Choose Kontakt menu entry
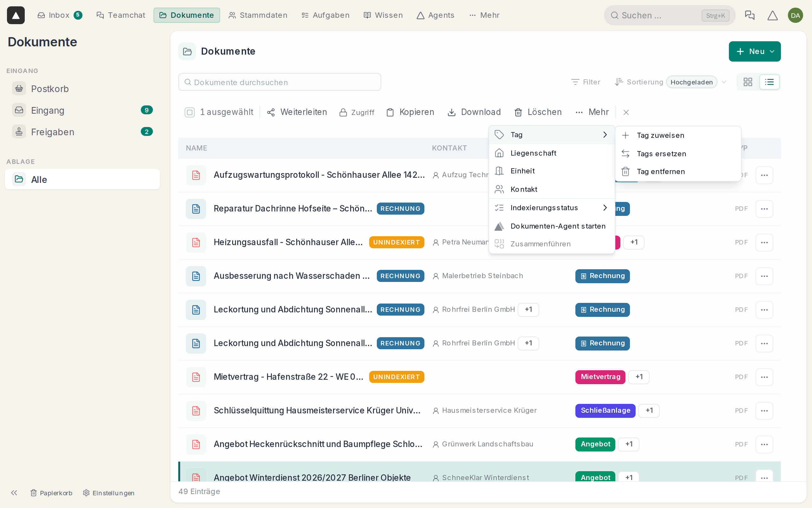 point(552,190)
